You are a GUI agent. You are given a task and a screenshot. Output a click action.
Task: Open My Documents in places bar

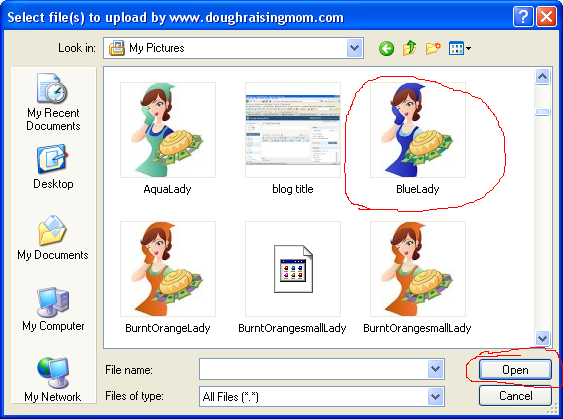coord(53,238)
